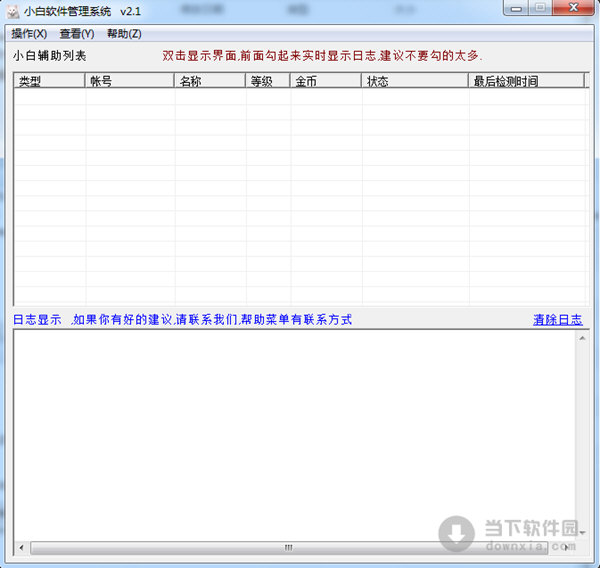The height and width of the screenshot is (568, 600).
Task: Click the log scrollbar up arrow
Action: tap(582, 338)
